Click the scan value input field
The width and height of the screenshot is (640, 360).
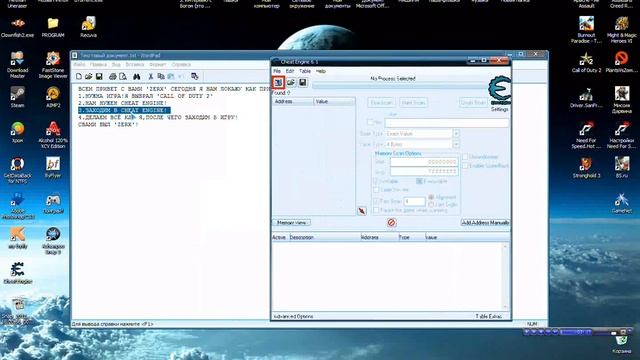447,122
